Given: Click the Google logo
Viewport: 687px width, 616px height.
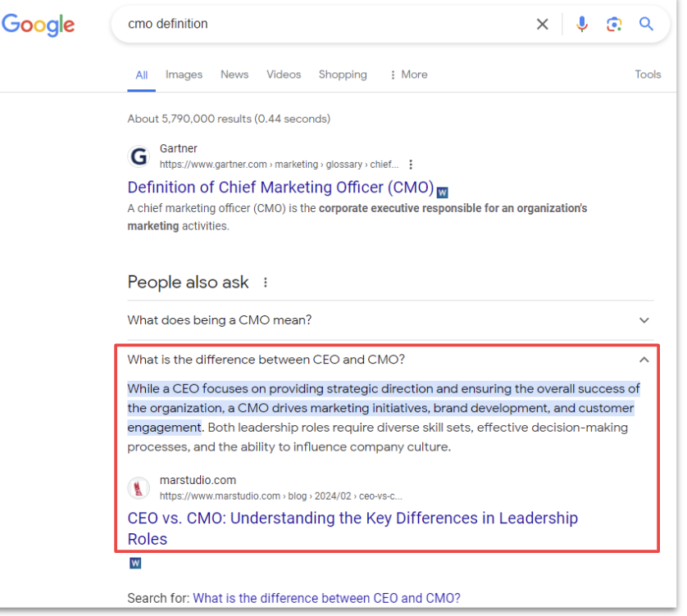Looking at the screenshot, I should tap(38, 25).
